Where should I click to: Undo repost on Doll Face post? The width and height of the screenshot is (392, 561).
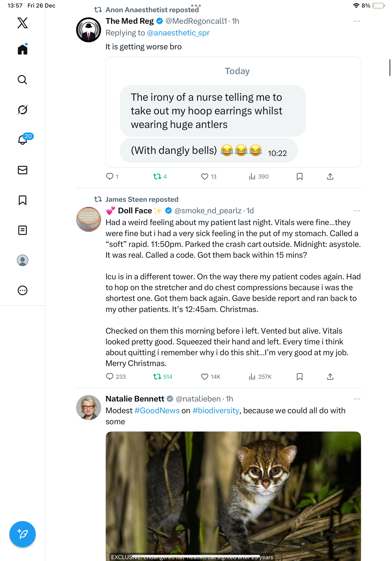[x=157, y=377]
